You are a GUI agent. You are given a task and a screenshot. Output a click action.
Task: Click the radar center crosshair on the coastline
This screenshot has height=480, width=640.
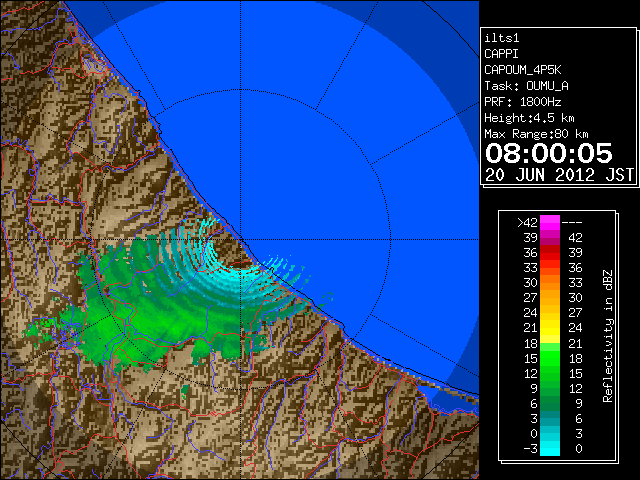coord(241,240)
